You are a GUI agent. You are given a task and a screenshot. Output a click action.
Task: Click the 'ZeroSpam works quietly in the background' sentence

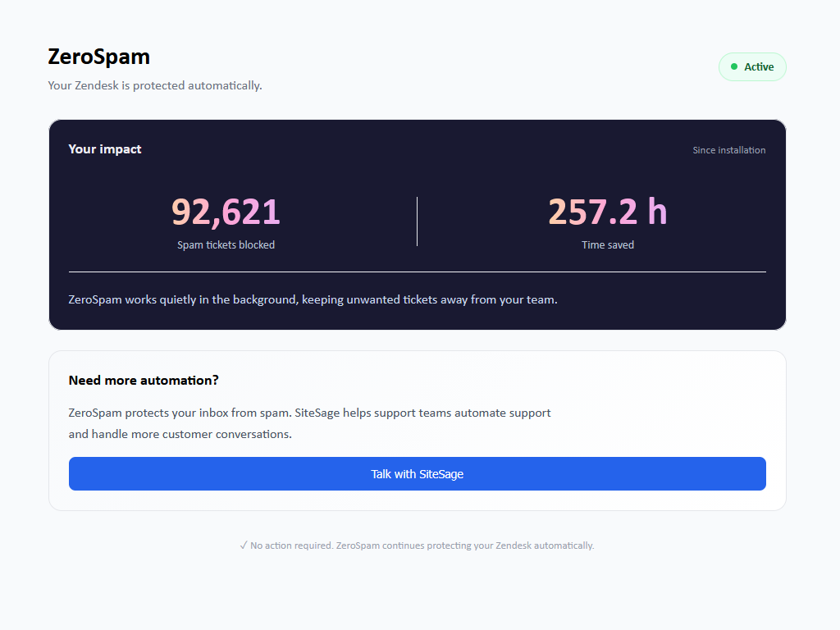(313, 299)
